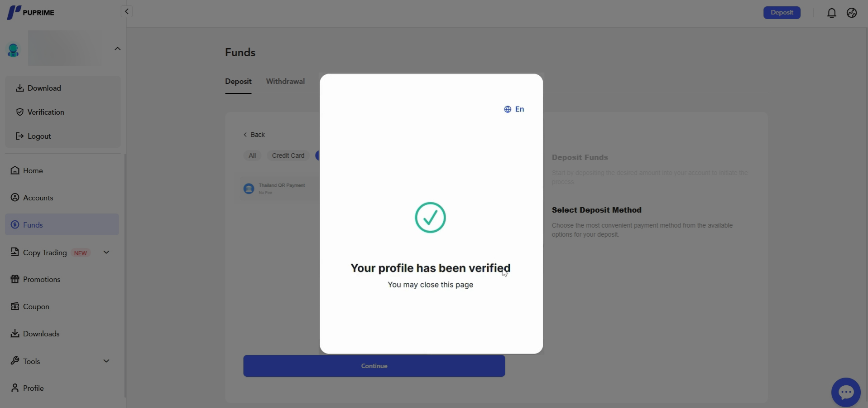The image size is (868, 408).
Task: Click the Home icon in sidebar
Action: point(15,170)
